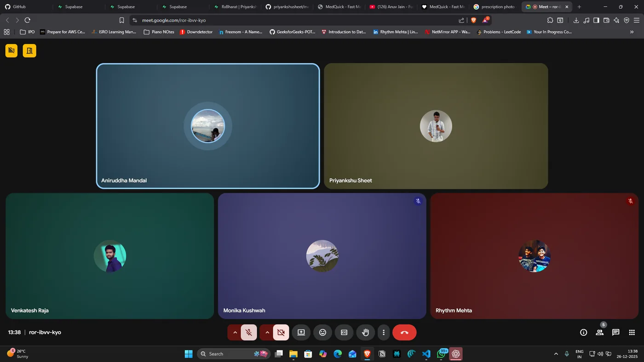644x362 pixels.
Task: Open more options three-dot menu
Action: click(x=384, y=332)
